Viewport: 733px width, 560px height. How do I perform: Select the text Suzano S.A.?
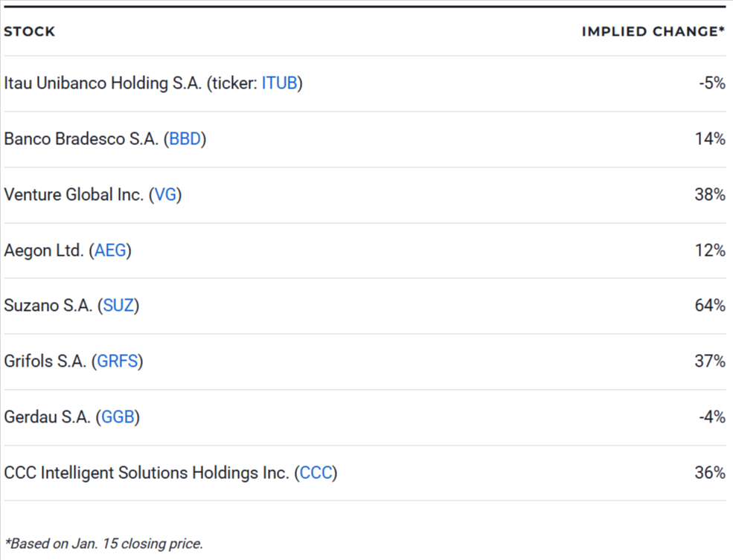click(48, 306)
